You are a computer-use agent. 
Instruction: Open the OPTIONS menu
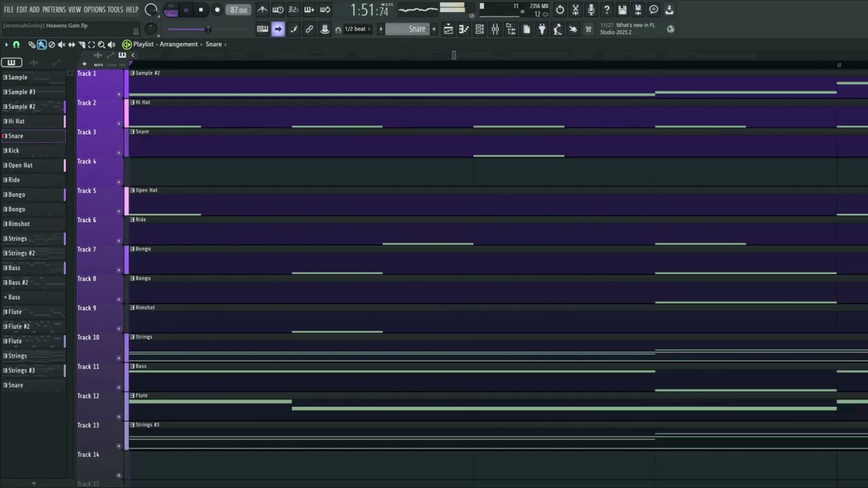[x=94, y=9]
